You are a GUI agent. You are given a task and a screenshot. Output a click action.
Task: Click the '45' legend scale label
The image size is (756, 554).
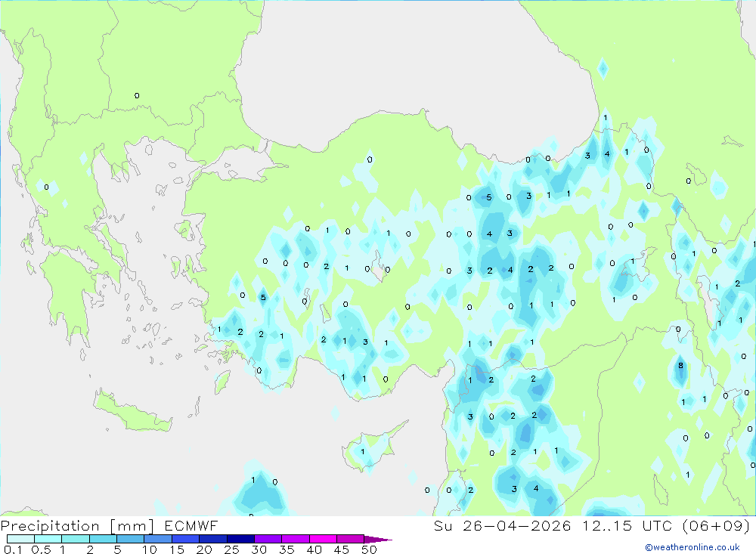342,549
